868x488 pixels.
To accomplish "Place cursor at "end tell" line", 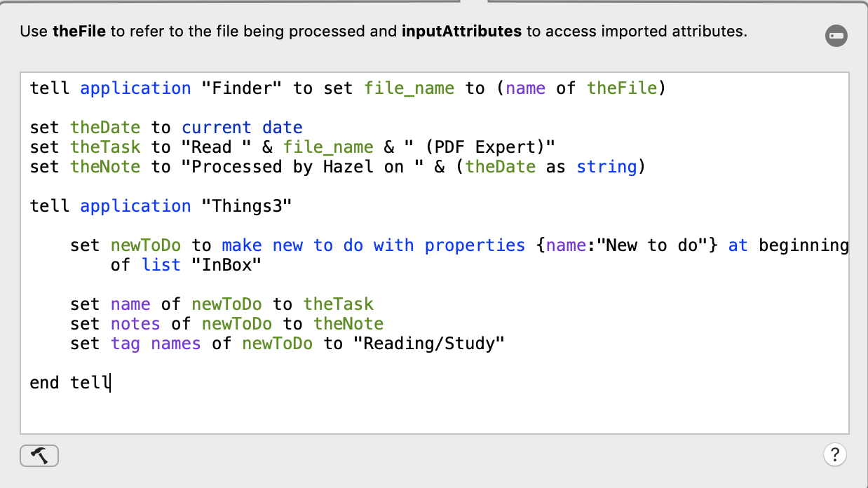I will click(x=69, y=383).
